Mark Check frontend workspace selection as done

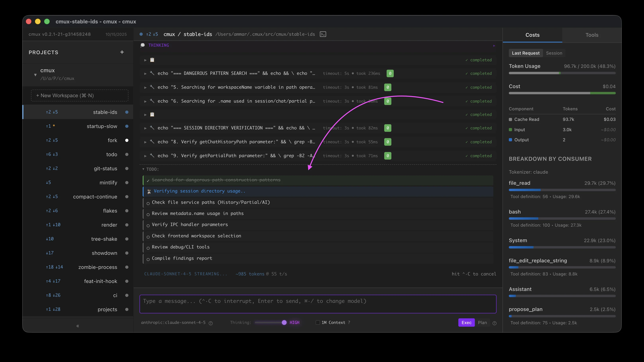tap(148, 237)
